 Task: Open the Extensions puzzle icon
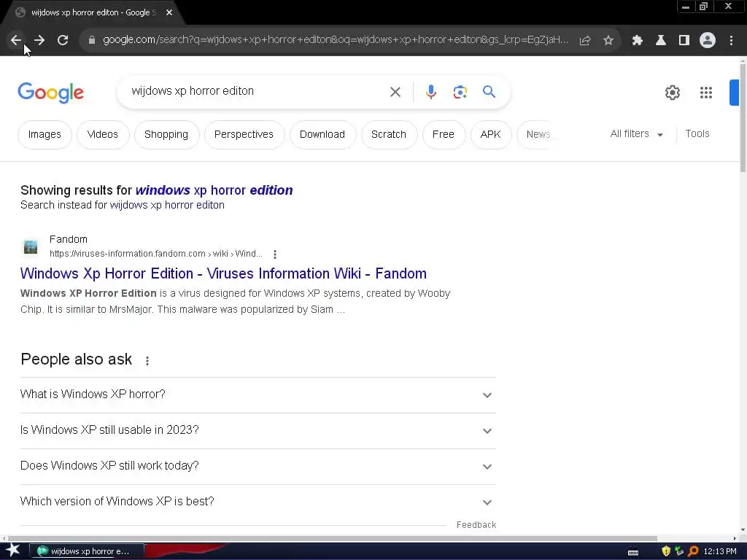(x=637, y=41)
